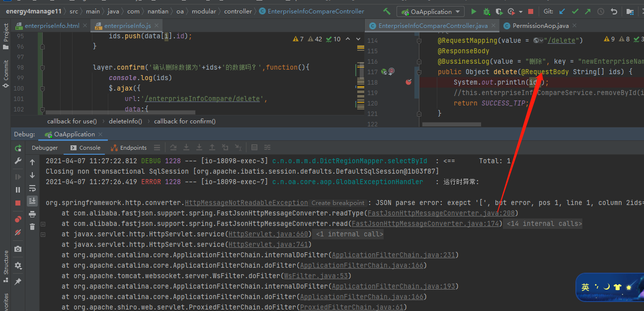Rerun OaApplication from the Debug panel
The width and height of the screenshot is (644, 311).
coord(18,148)
